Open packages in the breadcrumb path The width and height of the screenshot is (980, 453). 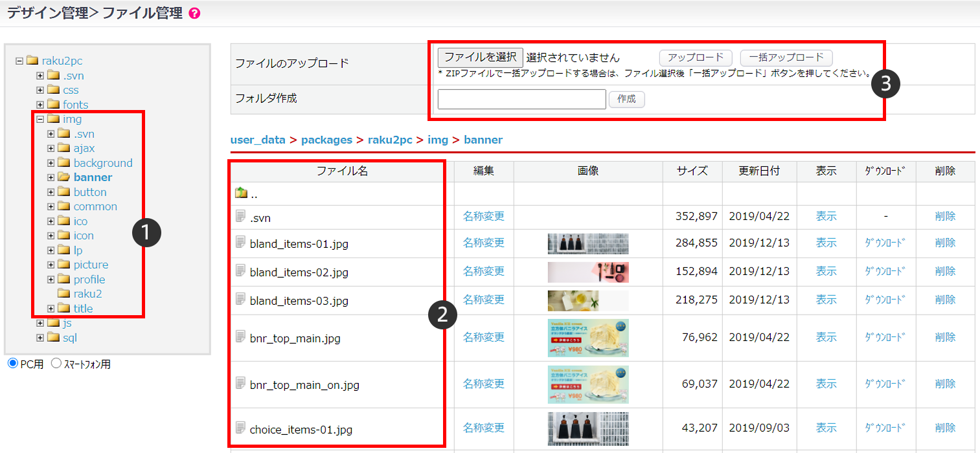coord(326,140)
